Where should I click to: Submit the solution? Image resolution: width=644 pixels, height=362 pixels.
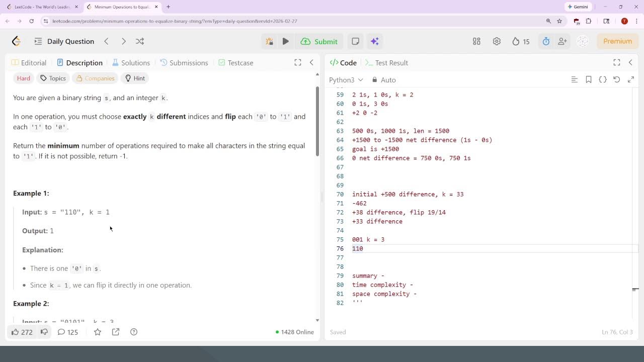(x=319, y=41)
